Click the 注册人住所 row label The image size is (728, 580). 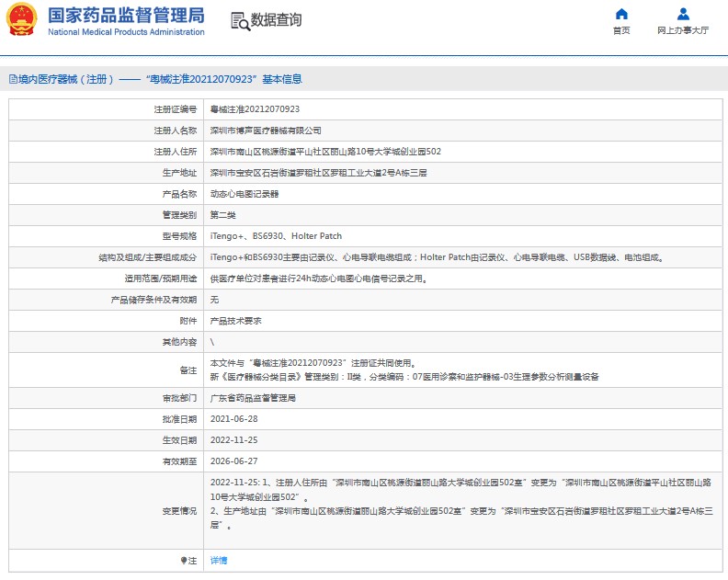(176, 152)
